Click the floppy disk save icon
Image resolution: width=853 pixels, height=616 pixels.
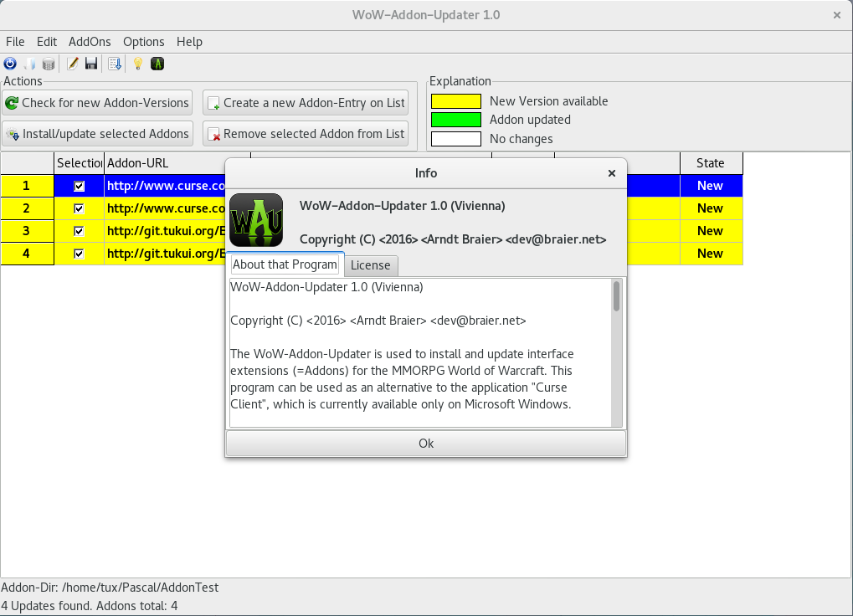[x=91, y=64]
